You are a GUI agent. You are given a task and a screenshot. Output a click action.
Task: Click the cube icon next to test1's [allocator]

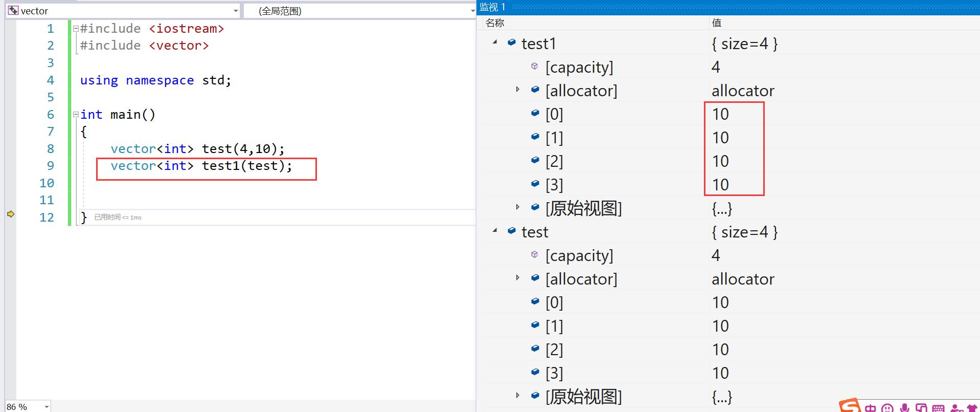click(x=535, y=90)
